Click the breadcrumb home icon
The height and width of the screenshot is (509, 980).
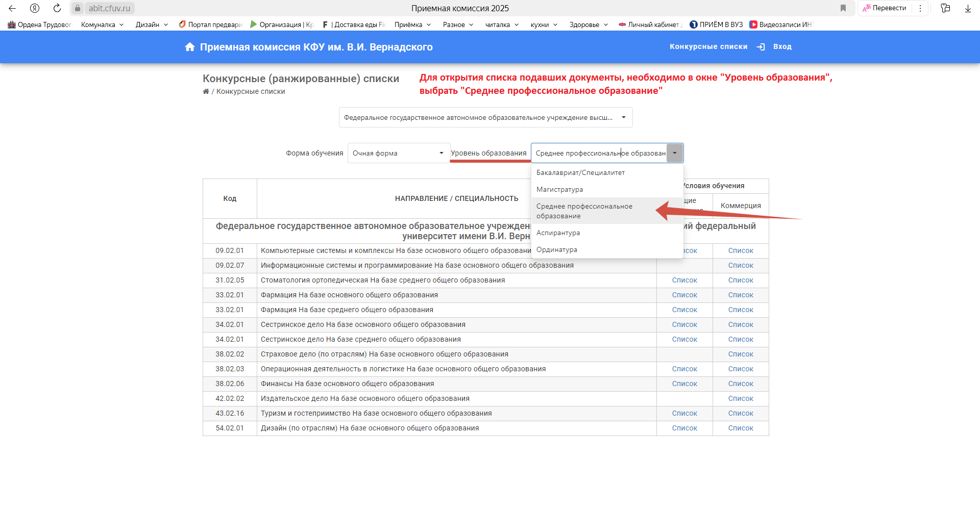pos(206,91)
